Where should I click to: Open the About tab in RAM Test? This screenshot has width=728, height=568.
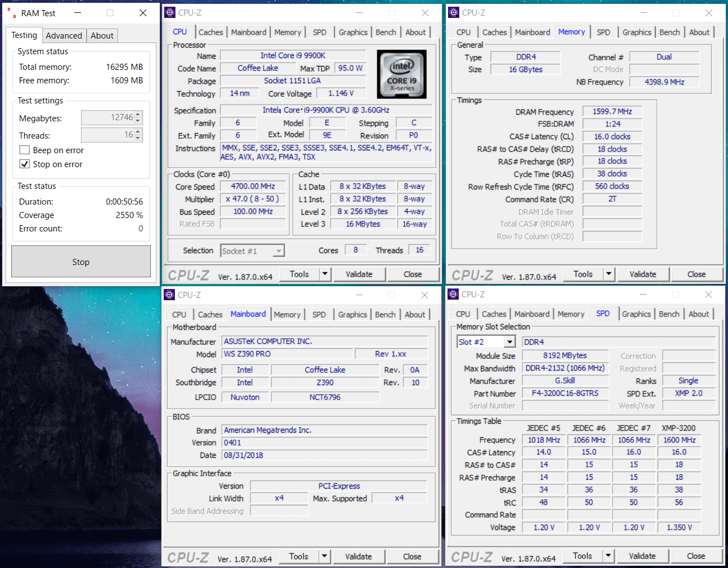(x=102, y=36)
